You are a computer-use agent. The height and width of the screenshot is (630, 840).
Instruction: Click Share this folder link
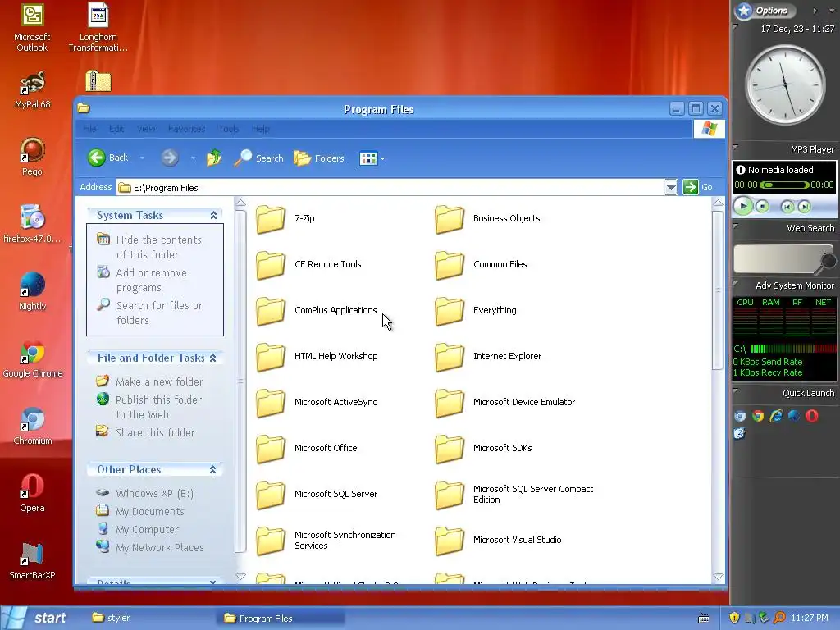(155, 432)
